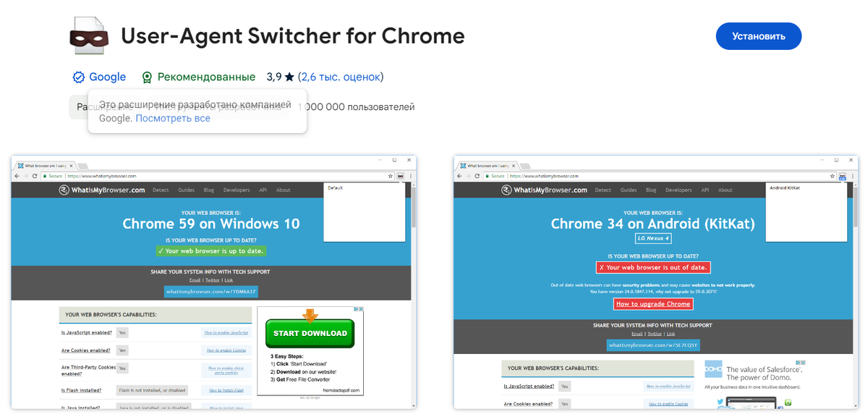Click the Рекомендованные label
This screenshot has height=417, width=868.
pyautogui.click(x=206, y=77)
